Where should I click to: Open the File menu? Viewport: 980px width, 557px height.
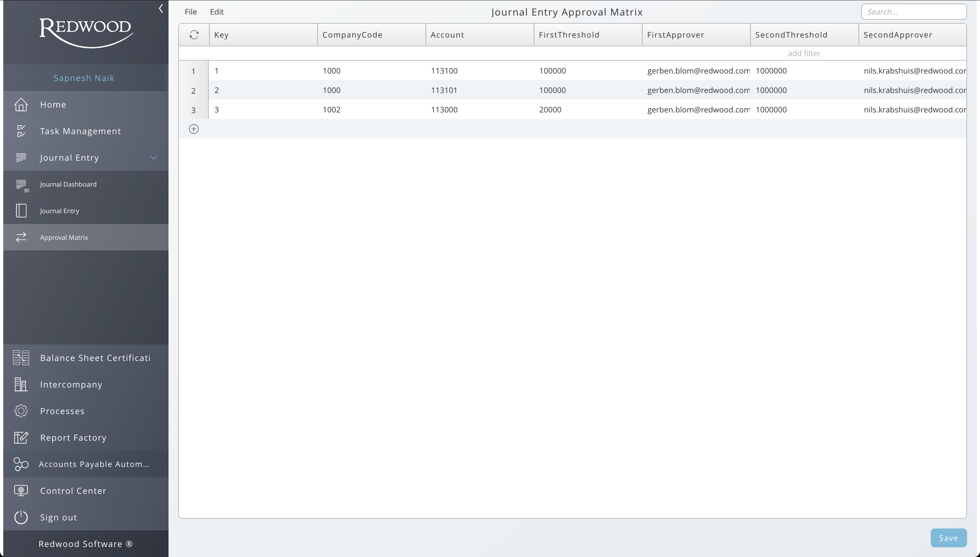click(x=191, y=12)
